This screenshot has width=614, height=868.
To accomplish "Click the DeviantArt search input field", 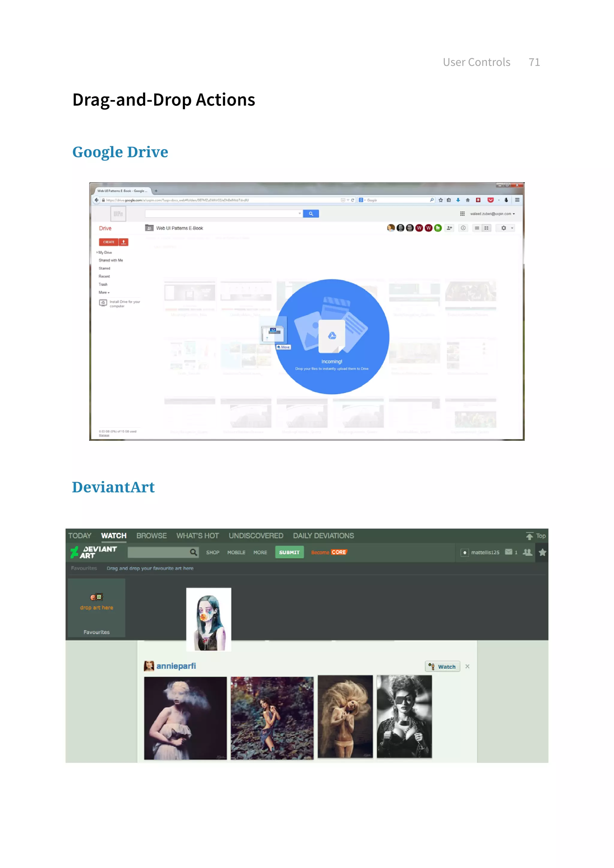I will [158, 552].
